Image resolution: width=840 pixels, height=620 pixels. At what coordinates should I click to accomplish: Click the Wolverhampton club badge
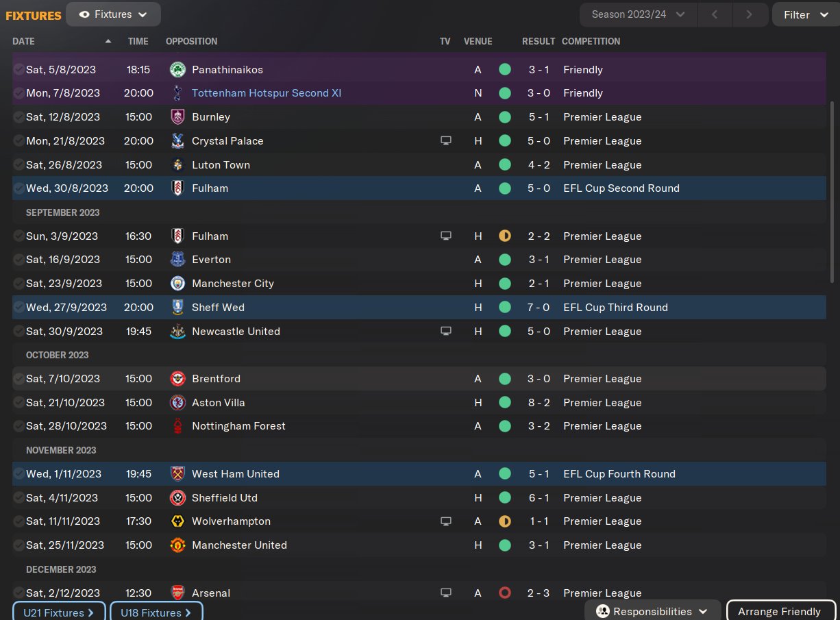[x=177, y=521]
